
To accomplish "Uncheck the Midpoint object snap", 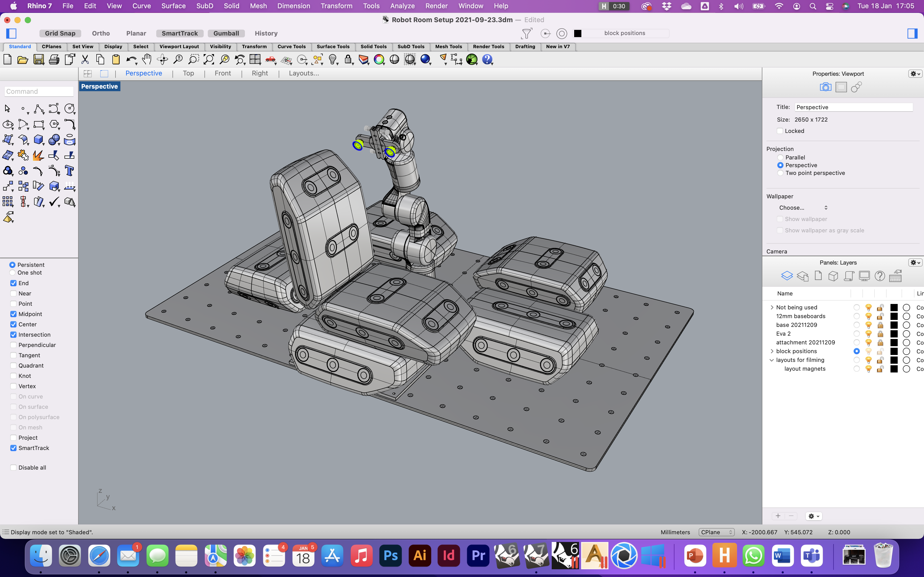I will click(13, 314).
